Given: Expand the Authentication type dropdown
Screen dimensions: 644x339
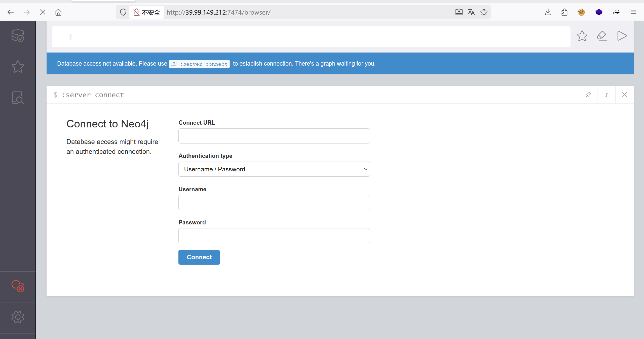Looking at the screenshot, I should click(274, 169).
